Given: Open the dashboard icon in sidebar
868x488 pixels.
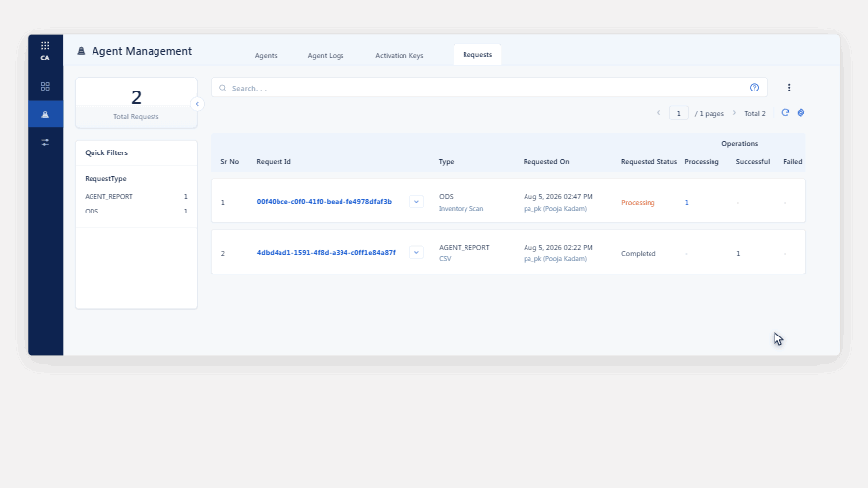Looking at the screenshot, I should pos(45,86).
